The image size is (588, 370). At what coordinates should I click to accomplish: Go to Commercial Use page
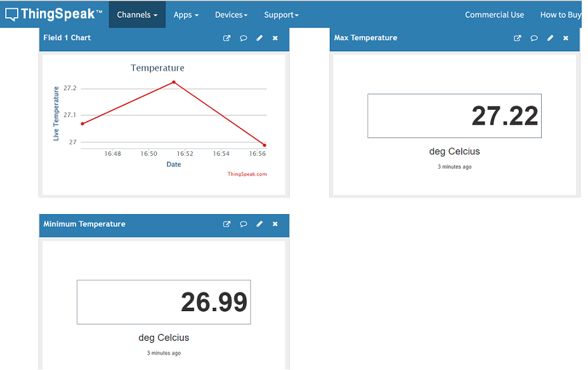[x=494, y=15]
